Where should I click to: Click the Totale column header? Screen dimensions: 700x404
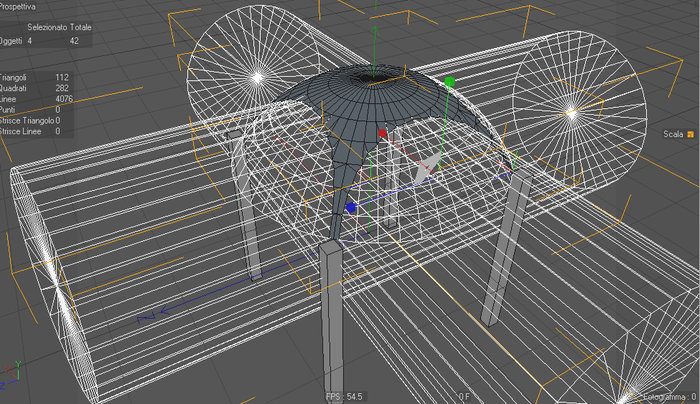[80, 27]
